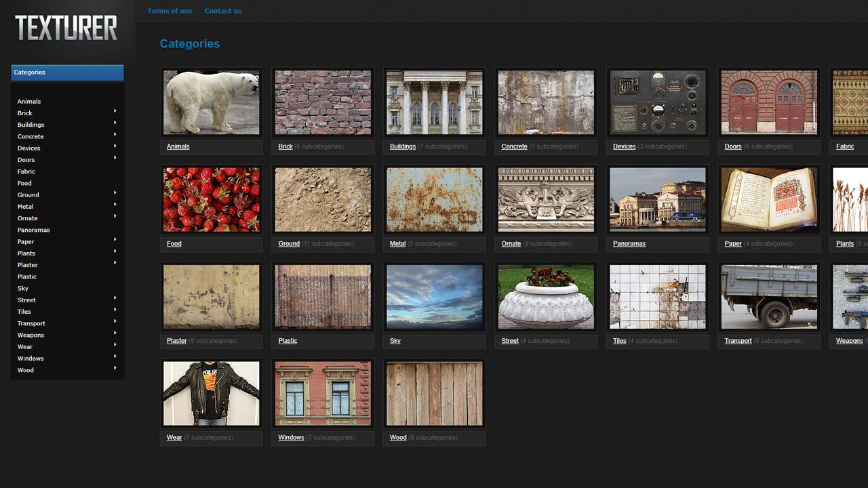Image resolution: width=868 pixels, height=488 pixels.
Task: Click the Buildings caption link
Action: [403, 146]
